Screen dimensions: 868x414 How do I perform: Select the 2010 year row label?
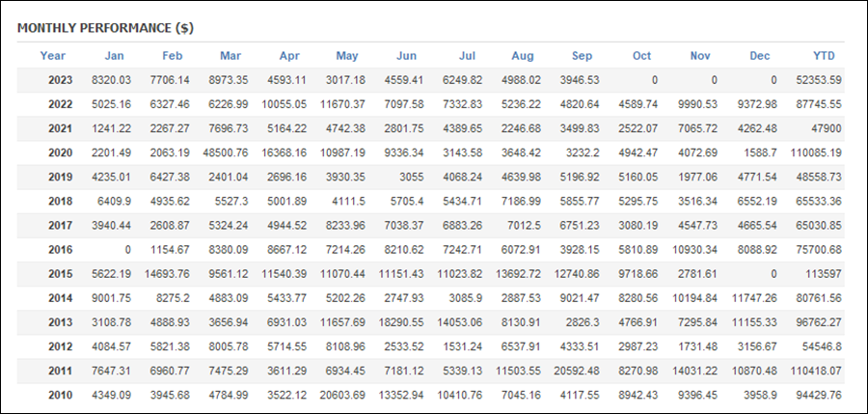pyautogui.click(x=61, y=395)
